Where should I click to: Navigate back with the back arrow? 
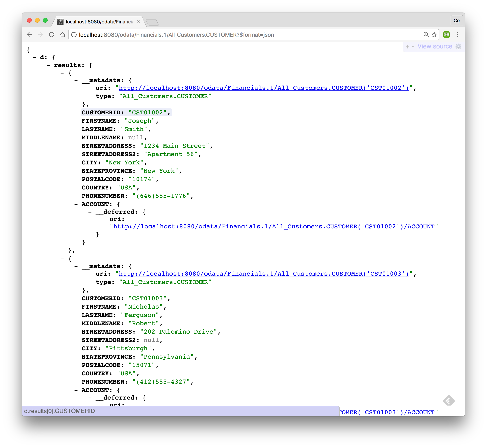coord(29,35)
